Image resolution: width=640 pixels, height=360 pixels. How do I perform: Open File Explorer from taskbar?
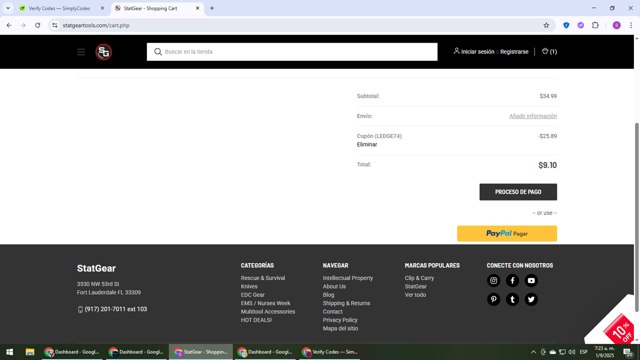tap(30, 352)
